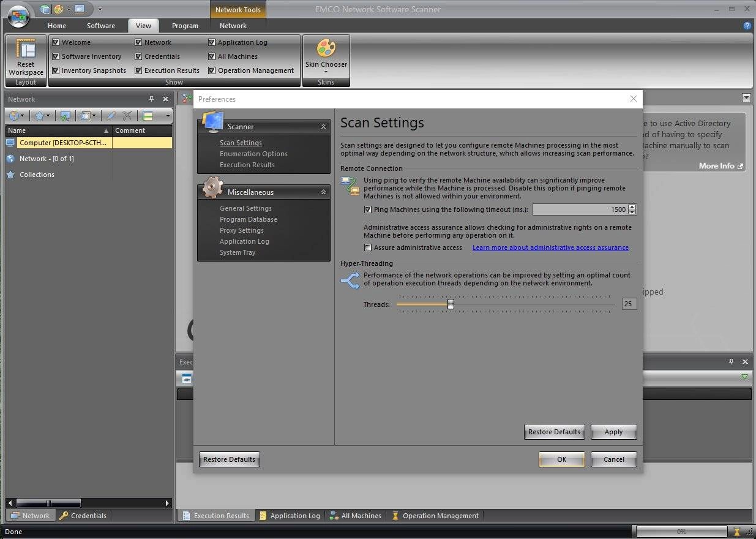This screenshot has width=756, height=539.
Task: Pin the Network panel
Action: (152, 99)
